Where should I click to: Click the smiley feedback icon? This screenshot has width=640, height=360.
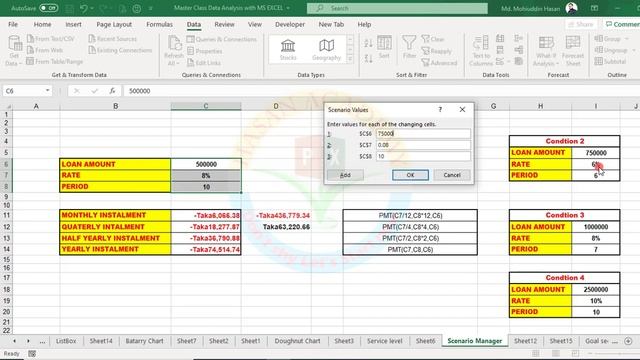137,8
